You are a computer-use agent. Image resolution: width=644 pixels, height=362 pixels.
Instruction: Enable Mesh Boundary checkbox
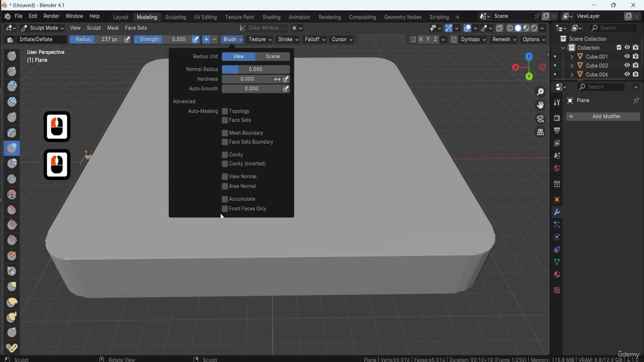tap(225, 133)
